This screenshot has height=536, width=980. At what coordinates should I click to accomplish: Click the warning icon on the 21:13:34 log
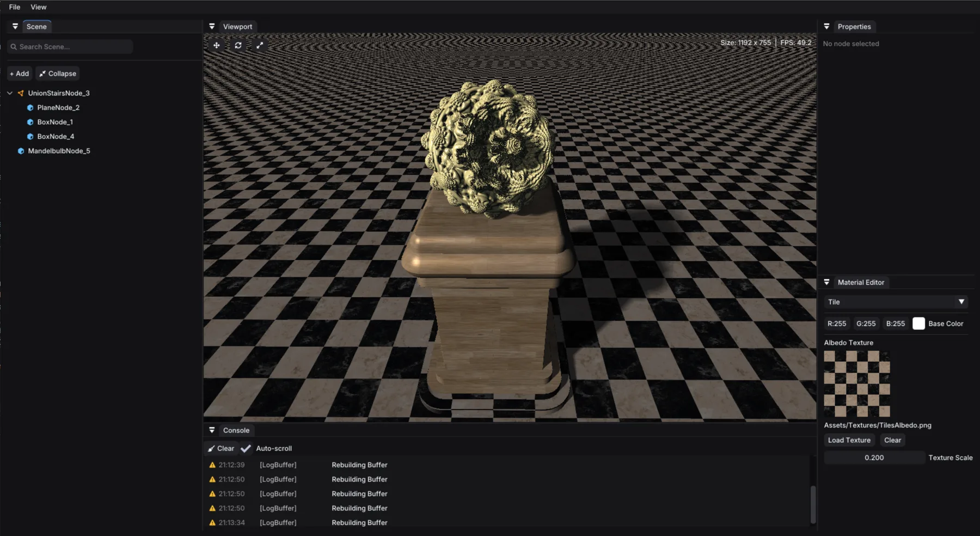[212, 522]
